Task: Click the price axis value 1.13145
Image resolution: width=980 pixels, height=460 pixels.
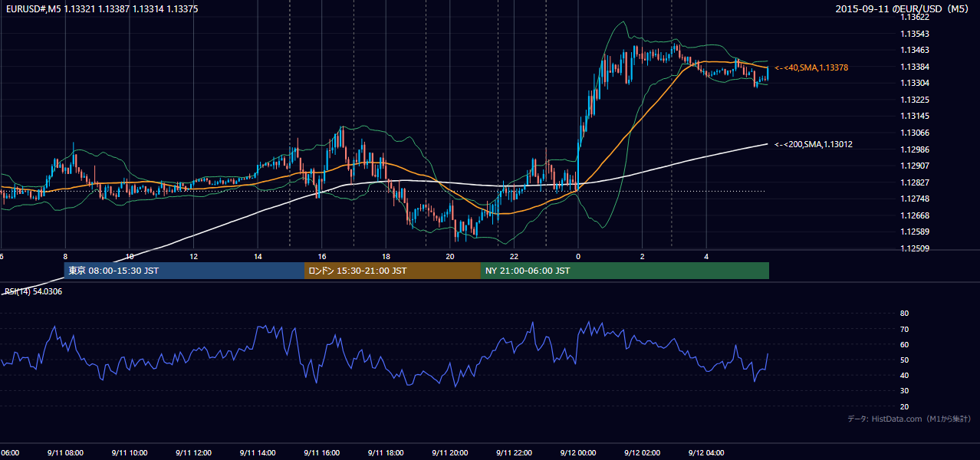Action: (x=916, y=116)
